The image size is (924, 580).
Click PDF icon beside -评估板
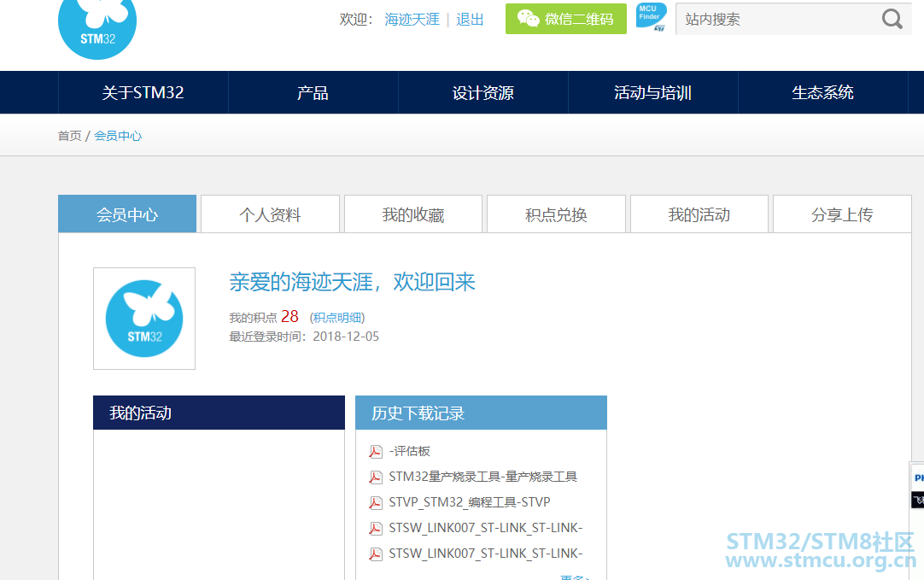[376, 452]
